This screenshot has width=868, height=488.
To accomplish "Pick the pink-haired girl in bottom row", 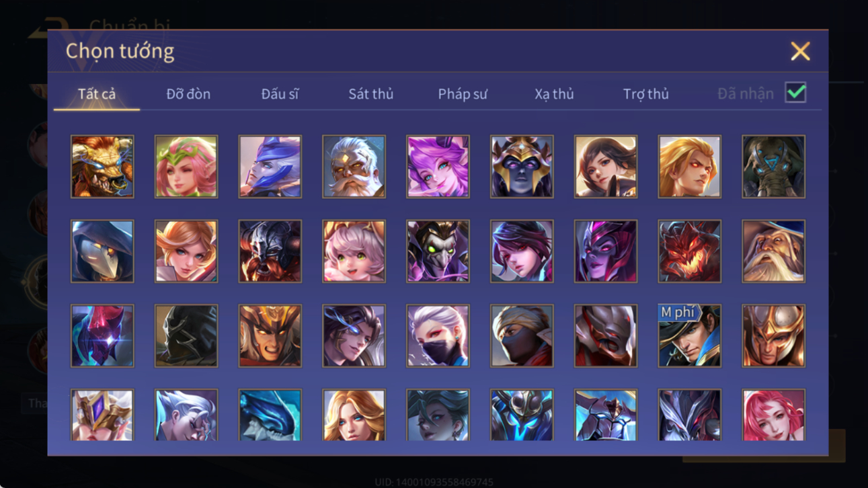I will tap(773, 415).
